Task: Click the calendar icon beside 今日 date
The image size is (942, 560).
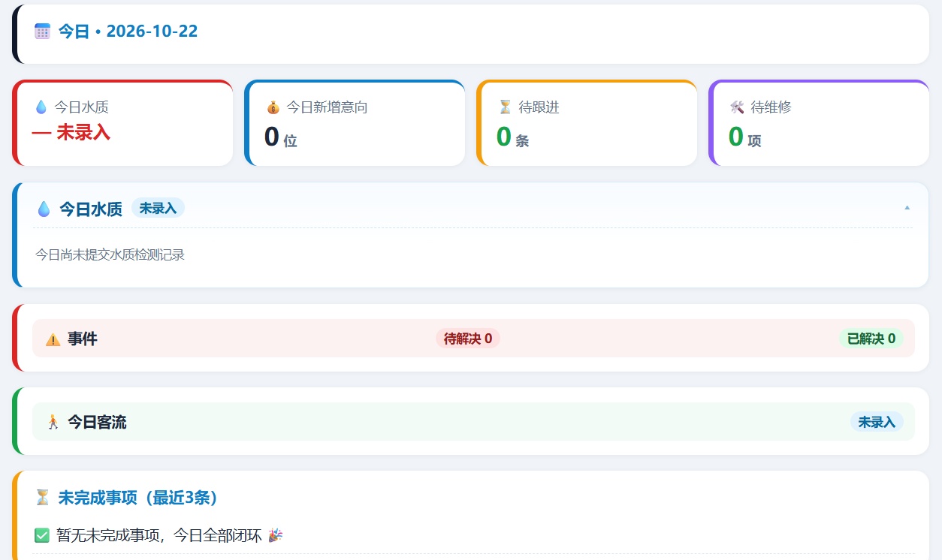Action: click(43, 32)
